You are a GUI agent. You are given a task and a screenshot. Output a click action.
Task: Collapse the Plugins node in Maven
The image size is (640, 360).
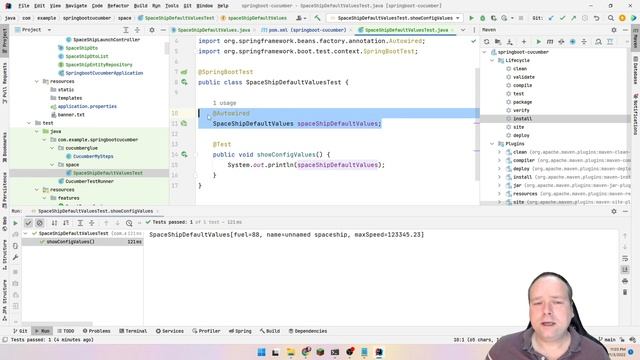pyautogui.click(x=492, y=144)
